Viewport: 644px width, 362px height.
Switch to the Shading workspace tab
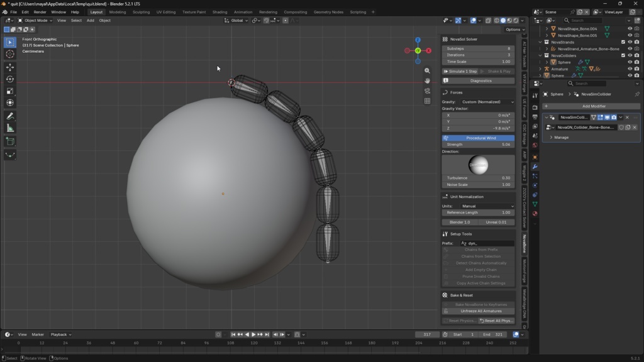[219, 12]
